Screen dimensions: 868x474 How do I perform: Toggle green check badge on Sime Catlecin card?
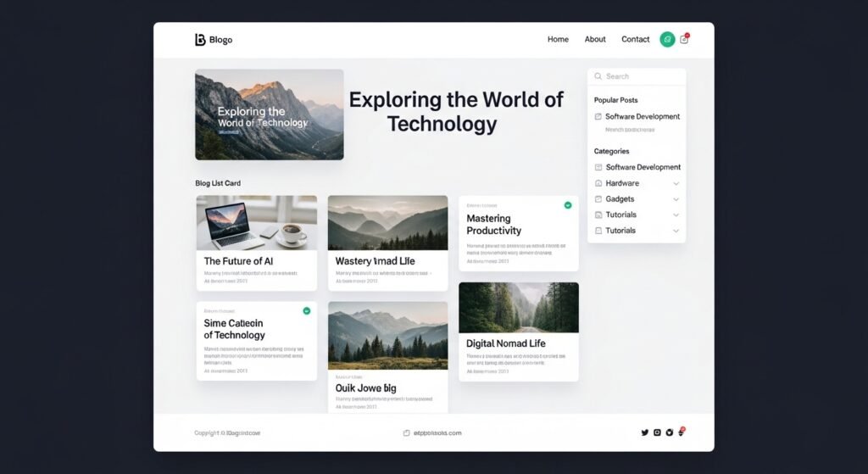[x=306, y=311]
